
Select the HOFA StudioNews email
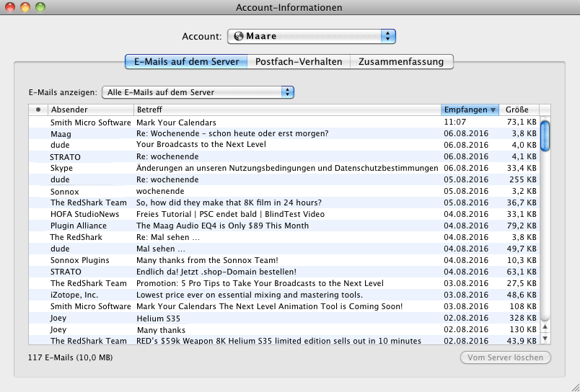pyautogui.click(x=284, y=214)
